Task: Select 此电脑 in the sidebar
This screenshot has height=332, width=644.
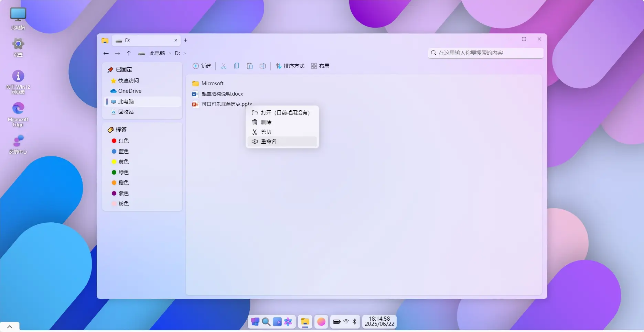Action: (x=142, y=102)
